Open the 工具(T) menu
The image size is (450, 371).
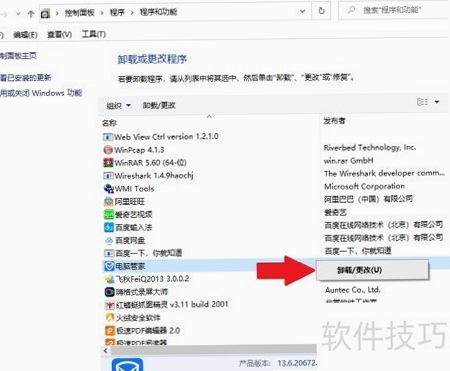click(x=94, y=34)
